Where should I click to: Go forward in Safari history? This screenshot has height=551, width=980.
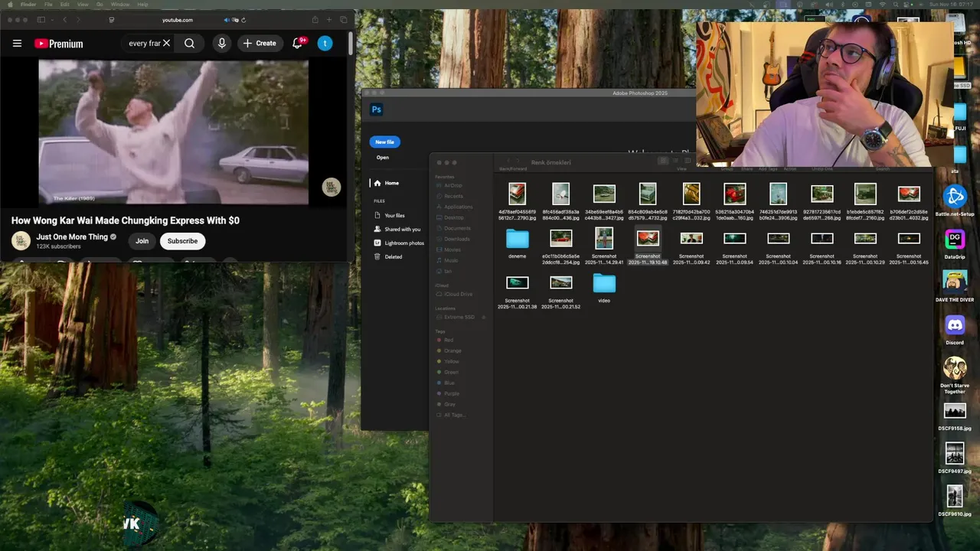click(x=80, y=20)
